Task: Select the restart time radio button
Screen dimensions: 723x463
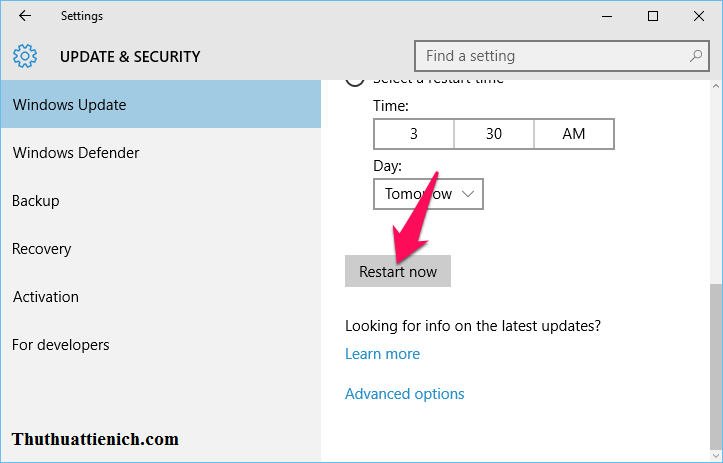Action: (354, 80)
